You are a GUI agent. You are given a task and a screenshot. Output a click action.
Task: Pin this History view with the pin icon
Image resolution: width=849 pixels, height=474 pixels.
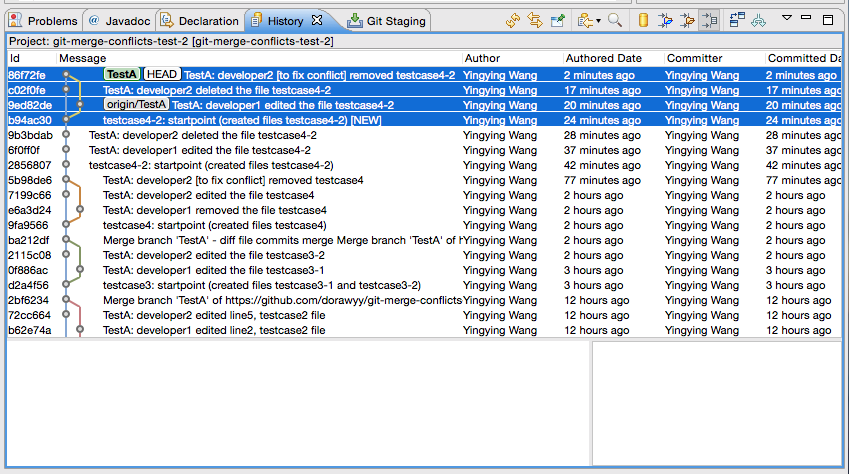[x=557, y=21]
